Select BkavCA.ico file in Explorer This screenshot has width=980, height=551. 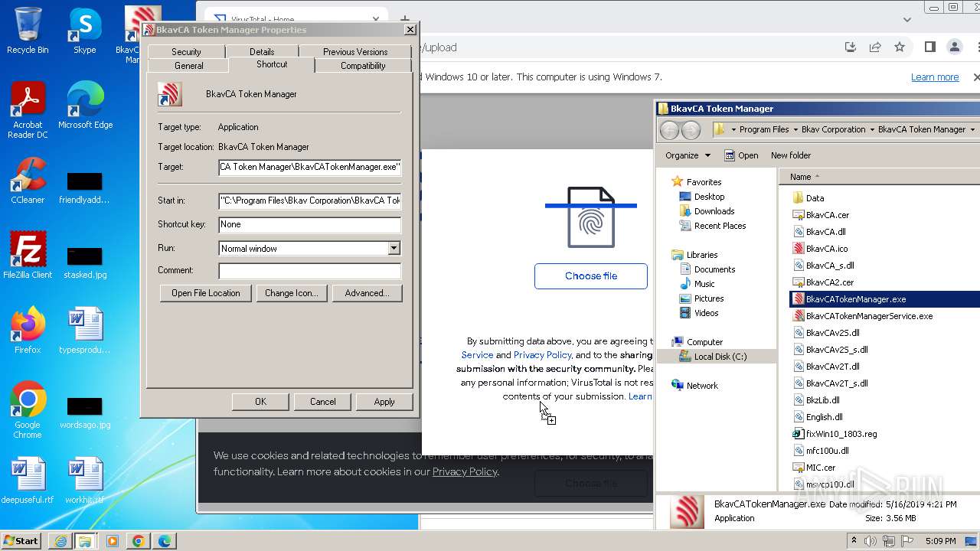[x=827, y=249]
